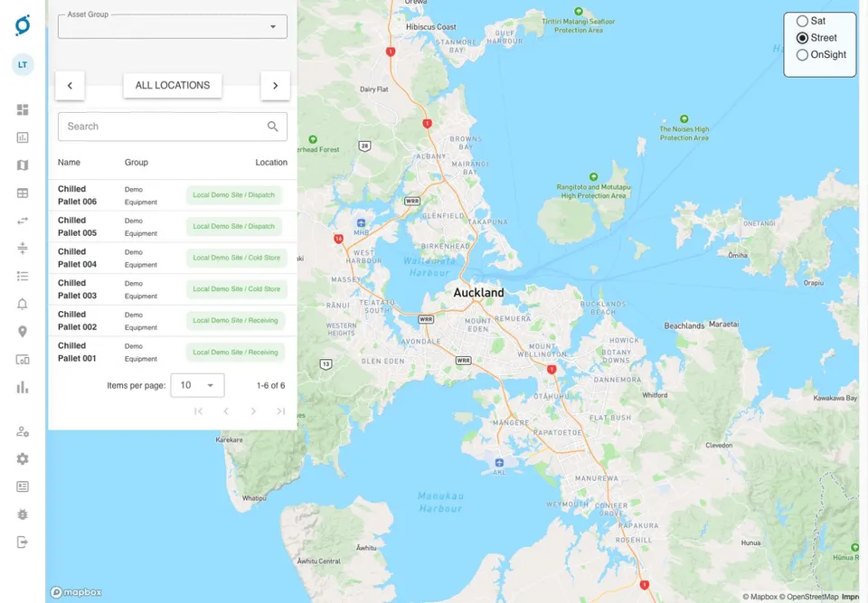Select the Sat map style radio
Image resolution: width=868 pixels, height=603 pixels.
(x=802, y=21)
